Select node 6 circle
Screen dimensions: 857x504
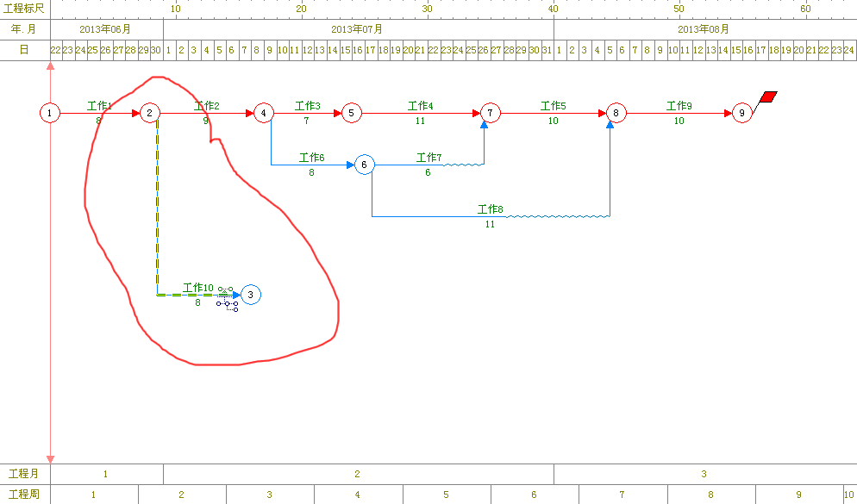(365, 165)
